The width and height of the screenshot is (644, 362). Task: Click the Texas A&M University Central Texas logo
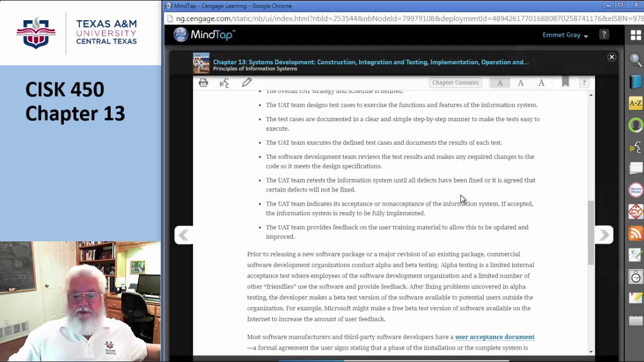pyautogui.click(x=76, y=33)
